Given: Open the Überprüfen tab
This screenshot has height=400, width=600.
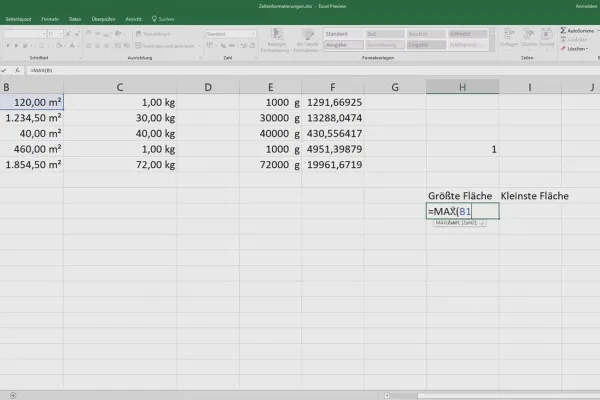Looking at the screenshot, I should tap(103, 19).
